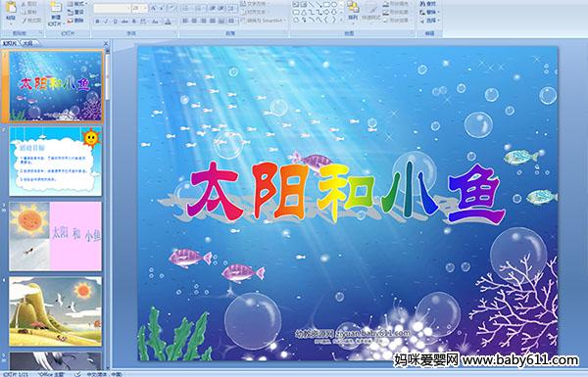Click the New Slide (新建幻灯片) icon
The image size is (588, 377).
click(56, 8)
